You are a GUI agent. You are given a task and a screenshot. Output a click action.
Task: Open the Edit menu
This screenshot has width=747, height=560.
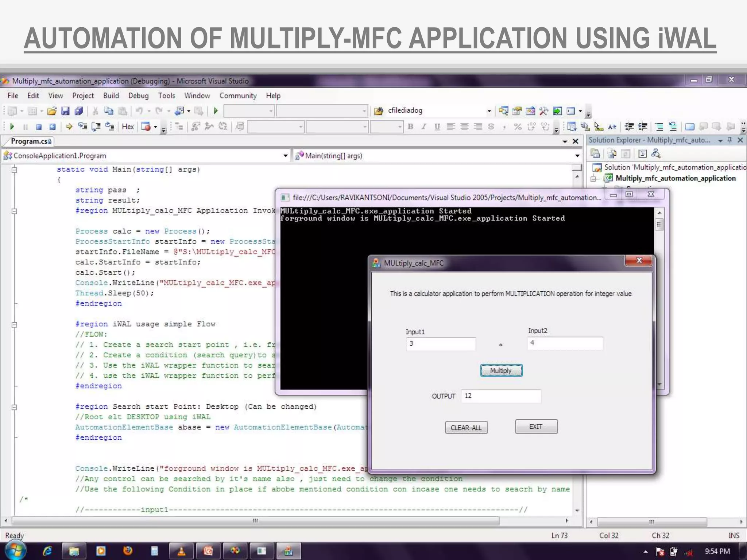coord(33,96)
